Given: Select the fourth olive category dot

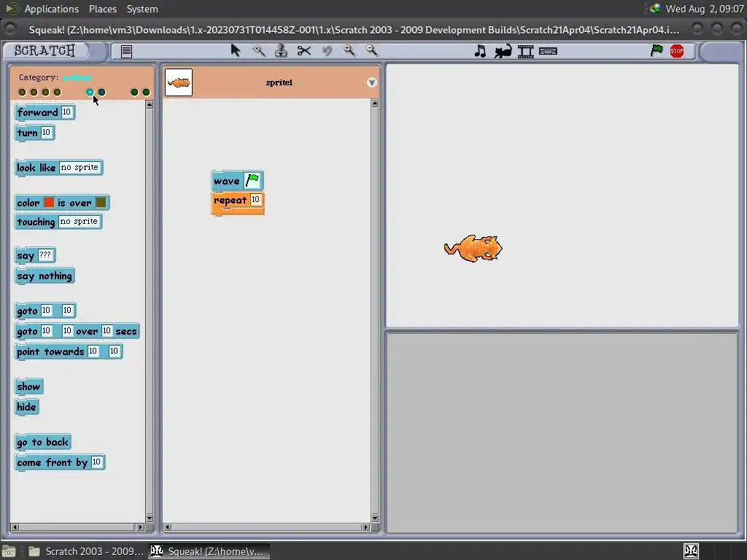Looking at the screenshot, I should coord(57,93).
